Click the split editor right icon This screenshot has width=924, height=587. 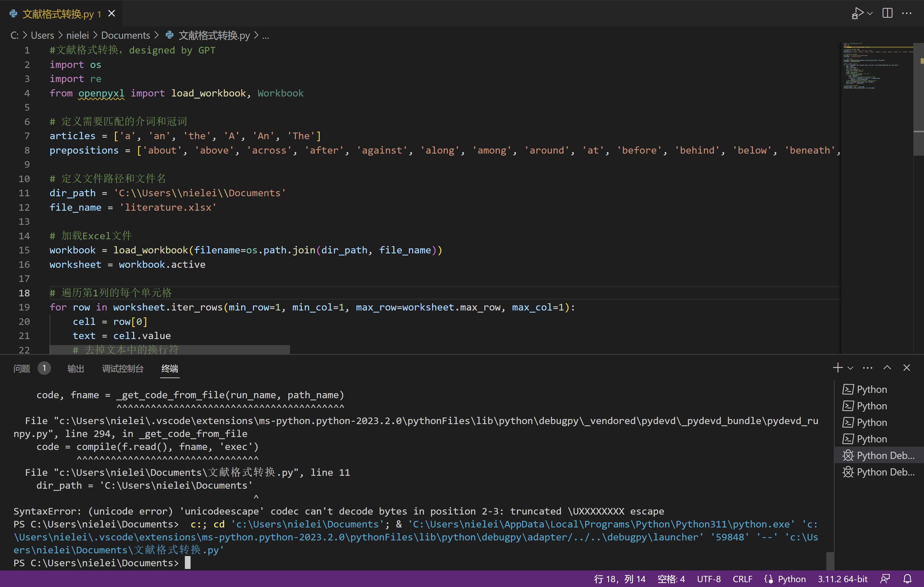coord(888,14)
